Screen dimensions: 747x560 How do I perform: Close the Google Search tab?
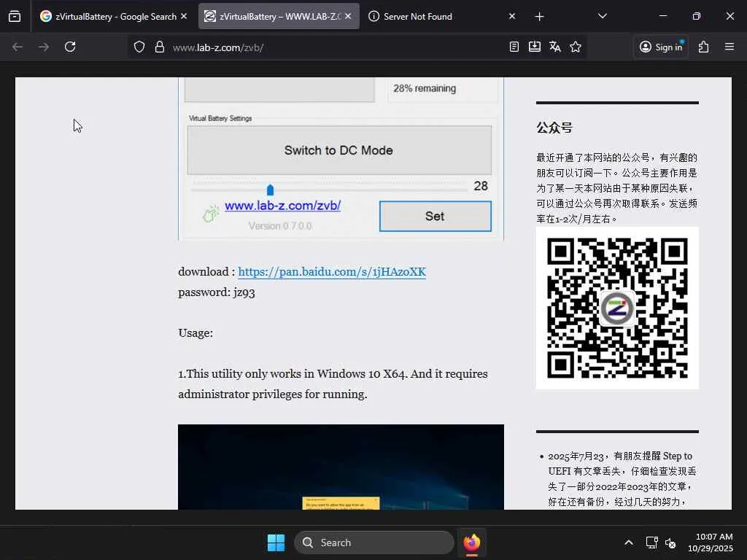click(184, 17)
